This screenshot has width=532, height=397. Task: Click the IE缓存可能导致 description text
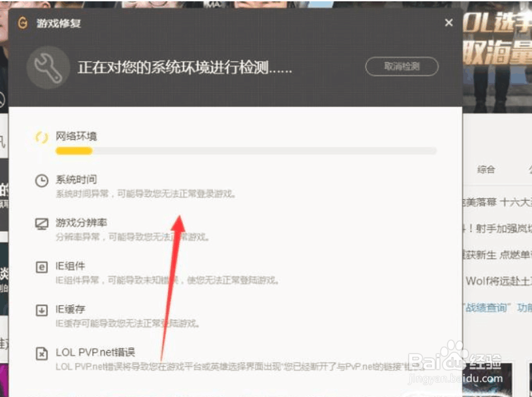click(x=127, y=323)
